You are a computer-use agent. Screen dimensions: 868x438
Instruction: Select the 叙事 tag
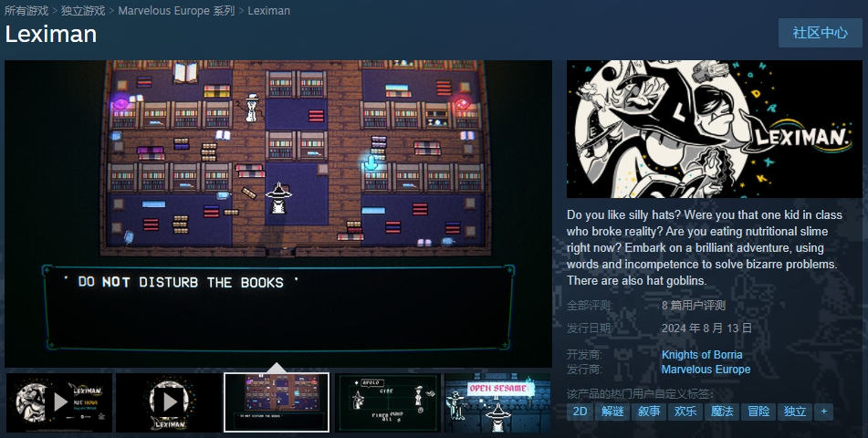pos(649,412)
